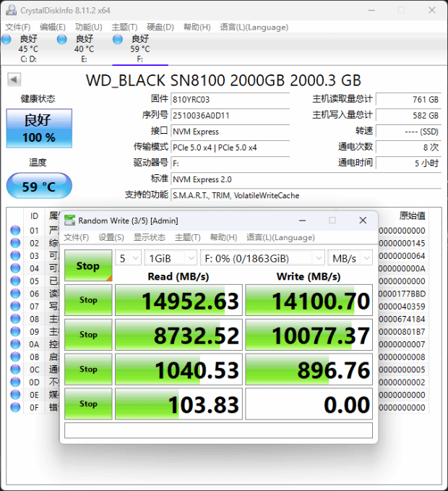Click the 14100.70 write result bar
Screen dimensions: 448x491
pyautogui.click(x=309, y=300)
